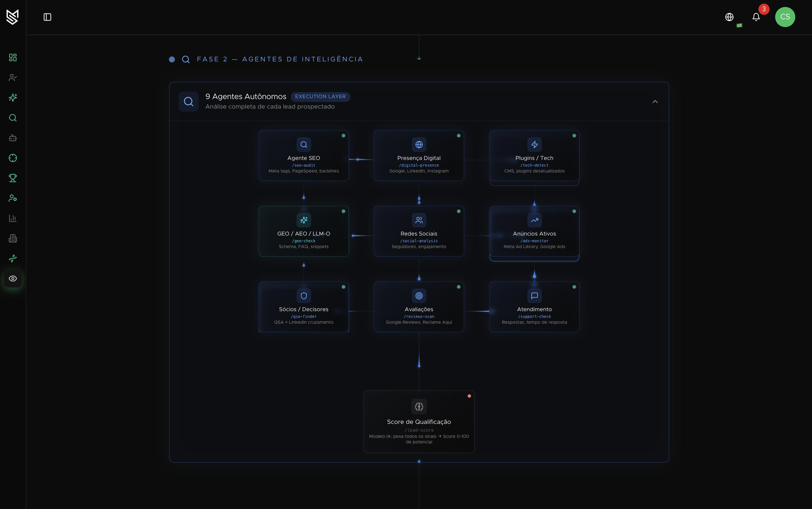Click the EXECUTION LAYER badge
The width and height of the screenshot is (812, 509).
320,97
